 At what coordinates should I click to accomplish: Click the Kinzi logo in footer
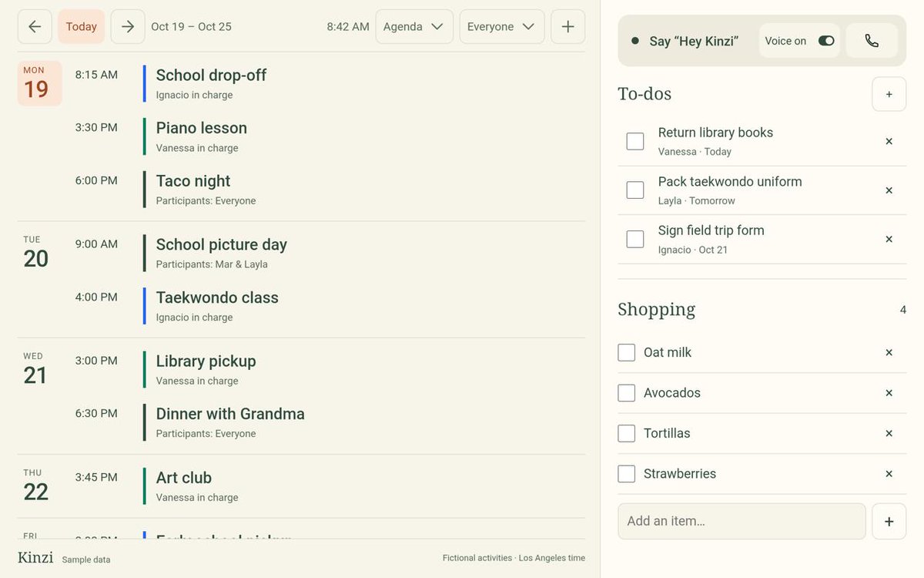pyautogui.click(x=35, y=557)
